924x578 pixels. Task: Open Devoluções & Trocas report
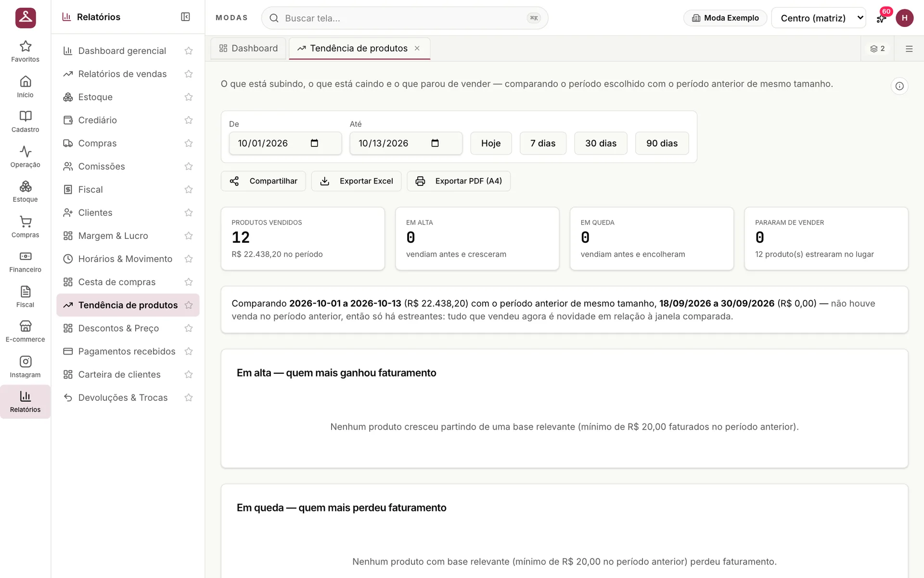123,397
